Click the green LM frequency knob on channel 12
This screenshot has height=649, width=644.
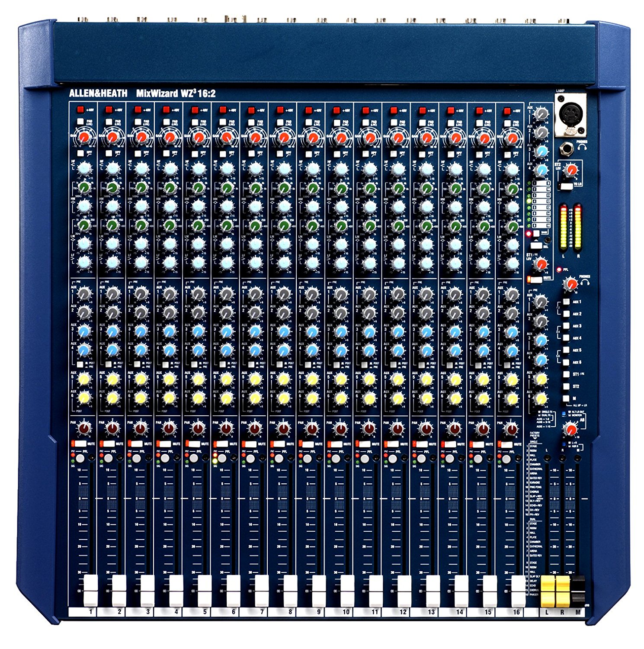pos(398,225)
